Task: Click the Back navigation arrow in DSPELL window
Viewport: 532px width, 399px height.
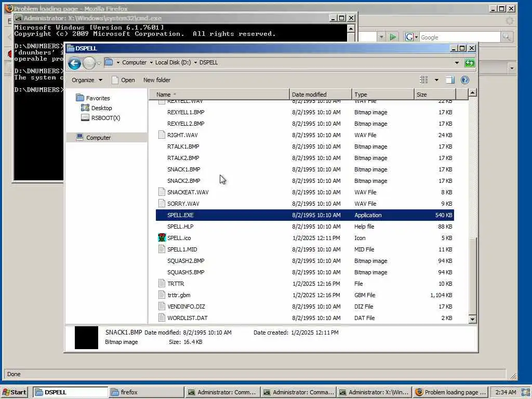Action: 74,63
